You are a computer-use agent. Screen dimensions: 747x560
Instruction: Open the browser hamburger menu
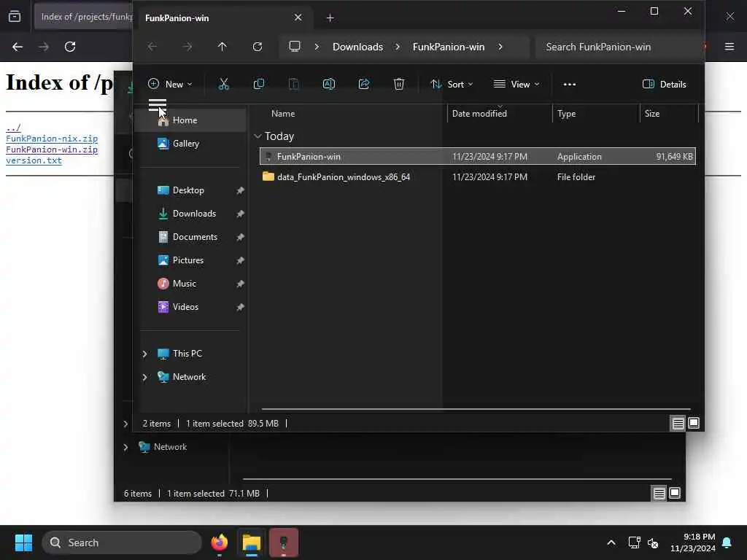pos(729,47)
